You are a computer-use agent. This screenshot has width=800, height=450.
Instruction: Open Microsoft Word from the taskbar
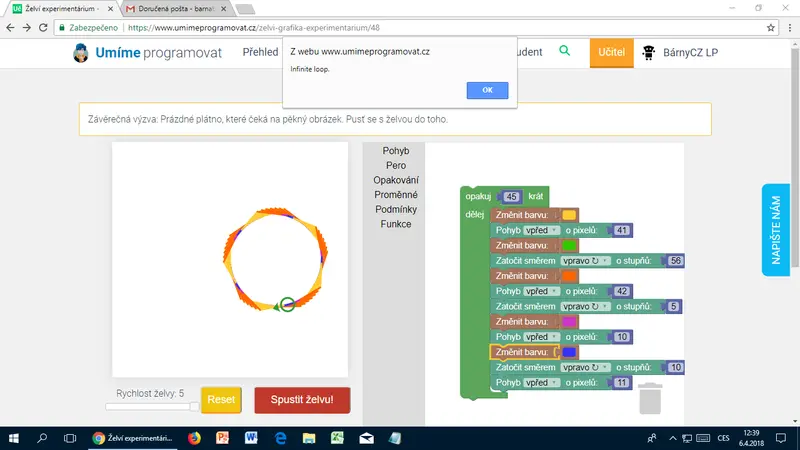click(x=251, y=438)
